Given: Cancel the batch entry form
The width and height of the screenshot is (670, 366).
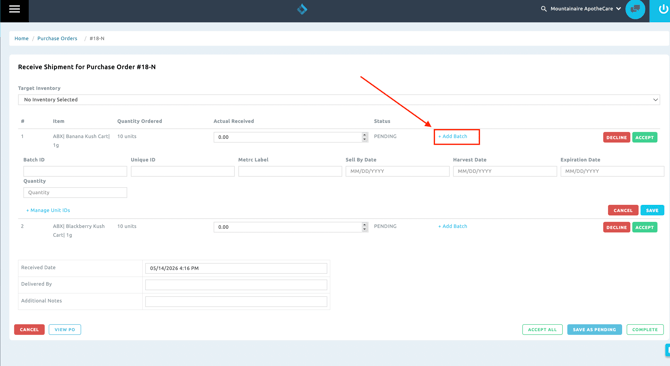Looking at the screenshot, I should coord(623,210).
